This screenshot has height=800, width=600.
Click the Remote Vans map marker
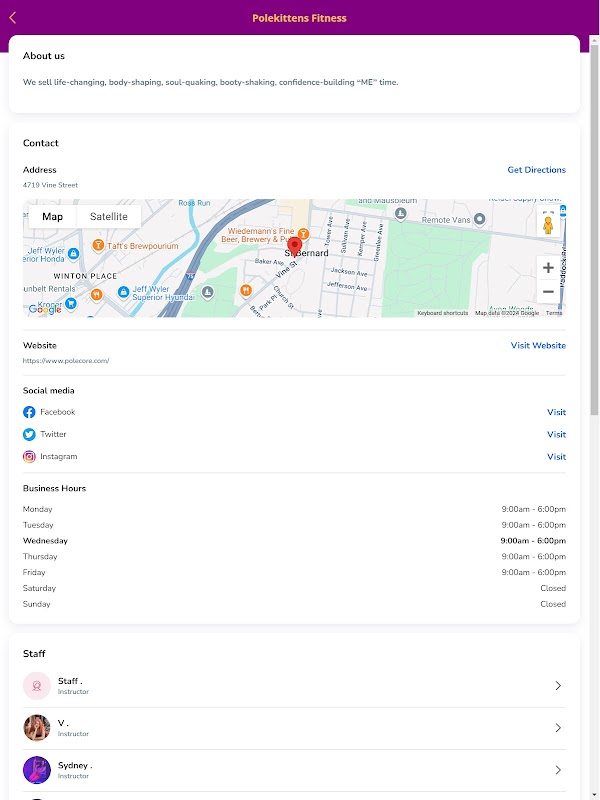click(x=479, y=219)
